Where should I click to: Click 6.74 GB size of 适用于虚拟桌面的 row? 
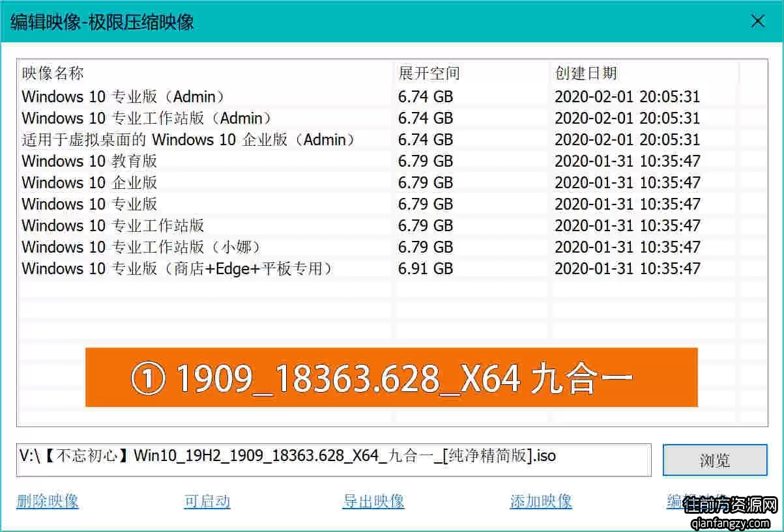click(426, 139)
